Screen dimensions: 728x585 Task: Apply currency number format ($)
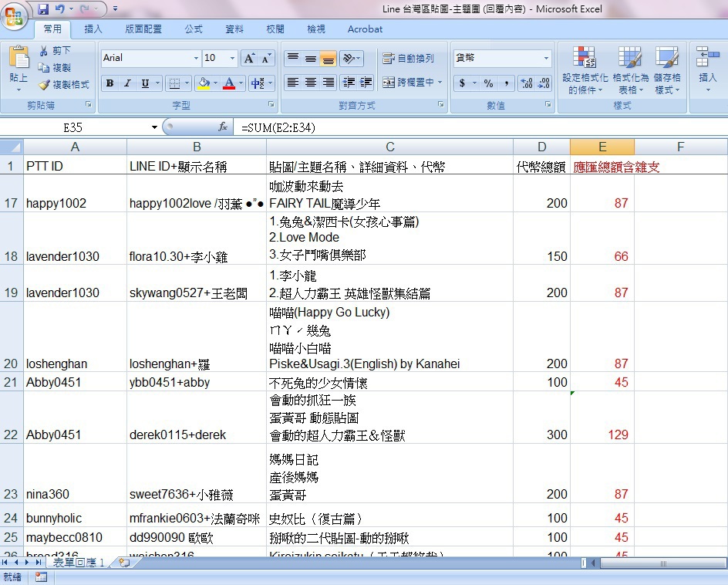(462, 83)
